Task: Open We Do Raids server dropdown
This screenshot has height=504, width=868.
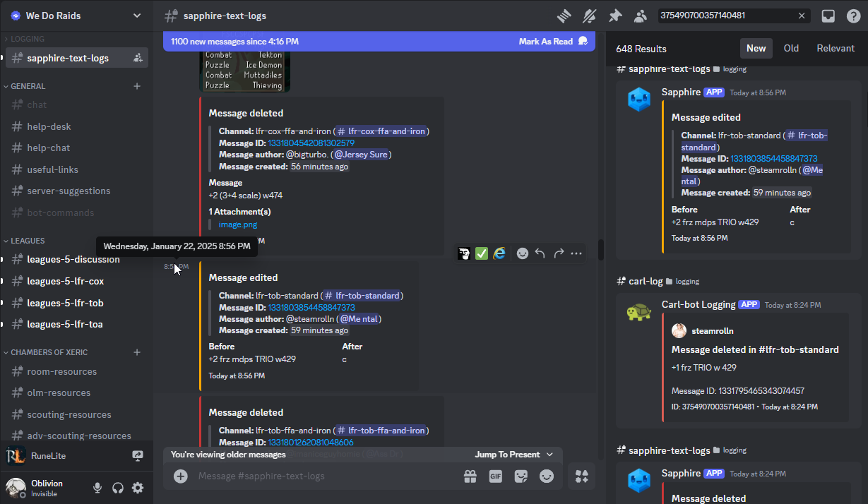Action: [76, 16]
